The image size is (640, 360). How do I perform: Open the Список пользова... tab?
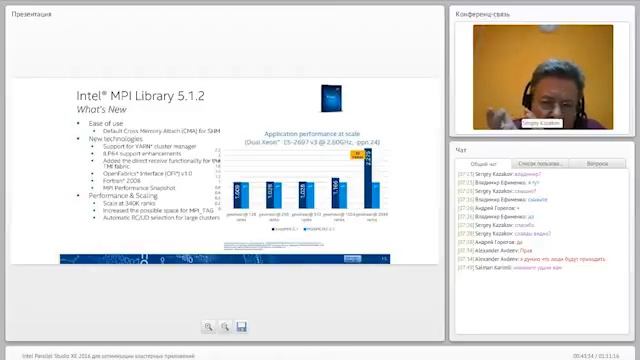[x=540, y=164]
